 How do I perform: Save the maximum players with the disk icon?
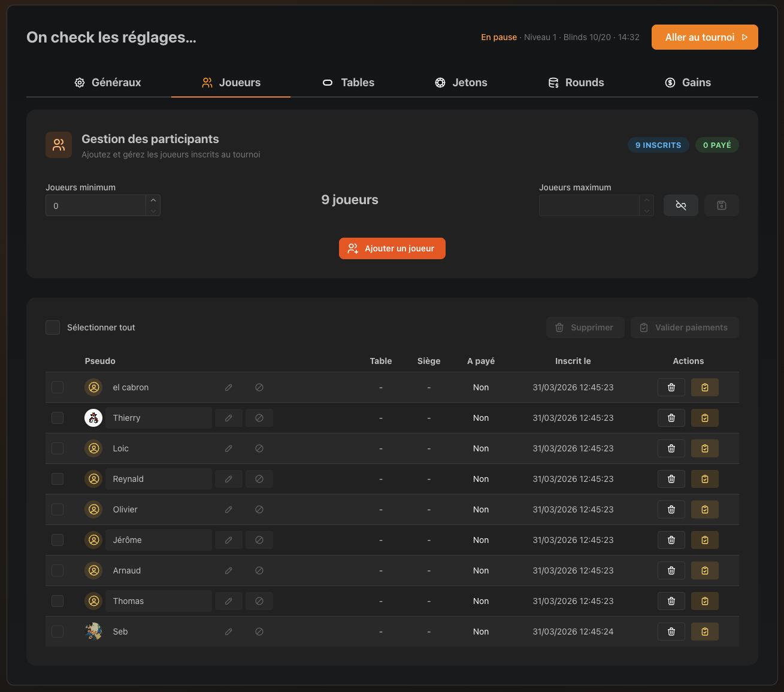pos(721,205)
